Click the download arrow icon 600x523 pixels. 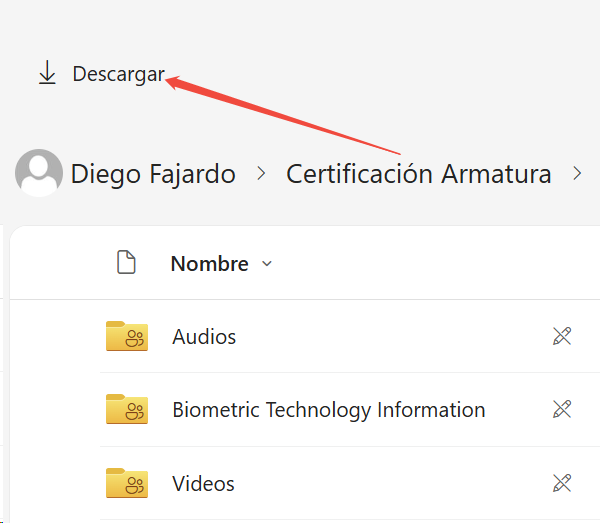coord(47,74)
